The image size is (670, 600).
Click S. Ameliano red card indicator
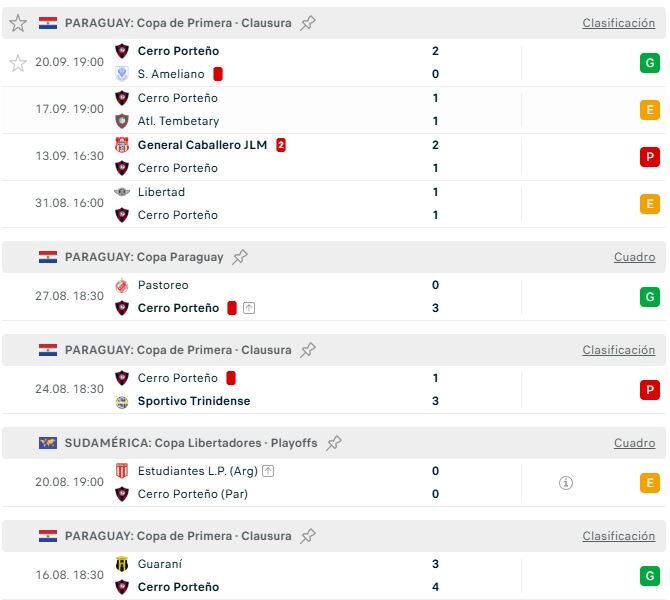point(218,74)
